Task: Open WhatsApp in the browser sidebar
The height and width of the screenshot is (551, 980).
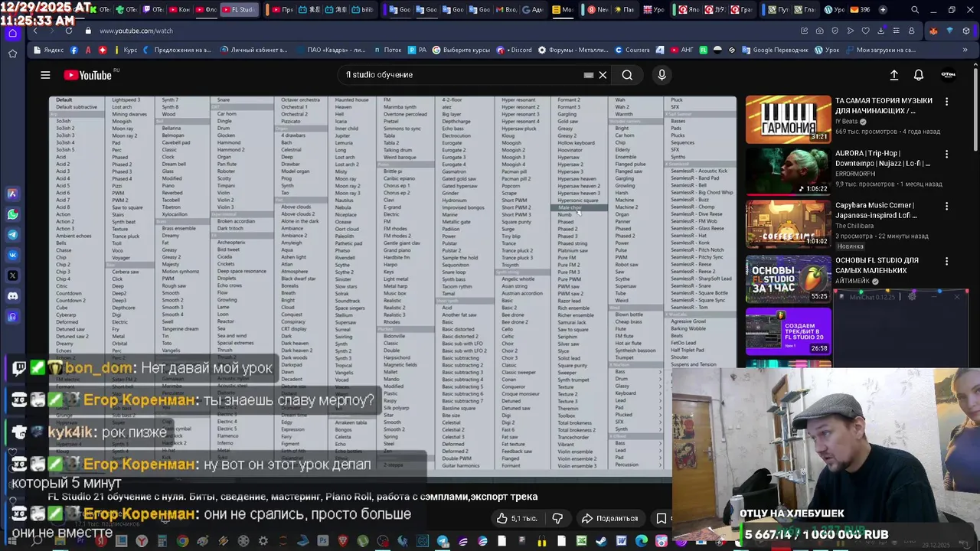Action: pos(12,214)
